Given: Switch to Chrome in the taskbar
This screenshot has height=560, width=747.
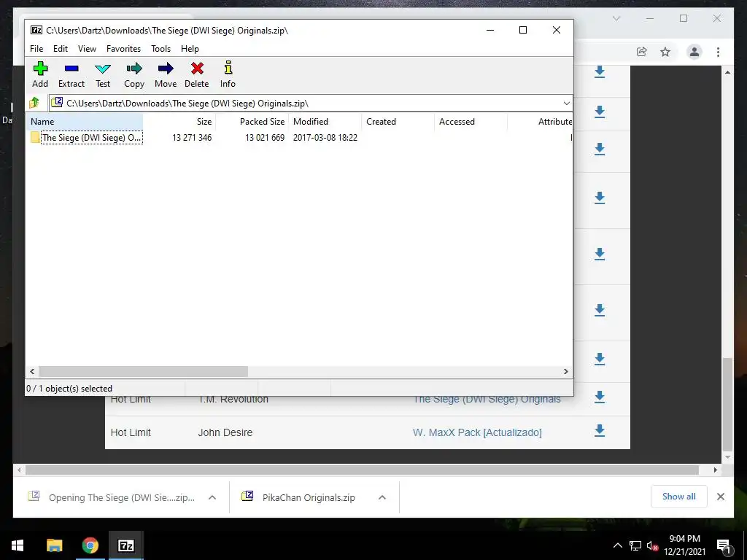Looking at the screenshot, I should pyautogui.click(x=90, y=545).
